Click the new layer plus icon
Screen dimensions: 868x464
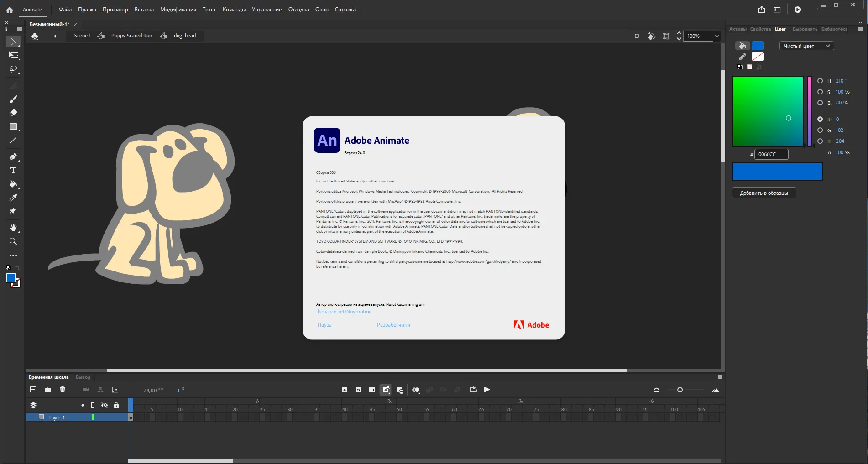[33, 390]
